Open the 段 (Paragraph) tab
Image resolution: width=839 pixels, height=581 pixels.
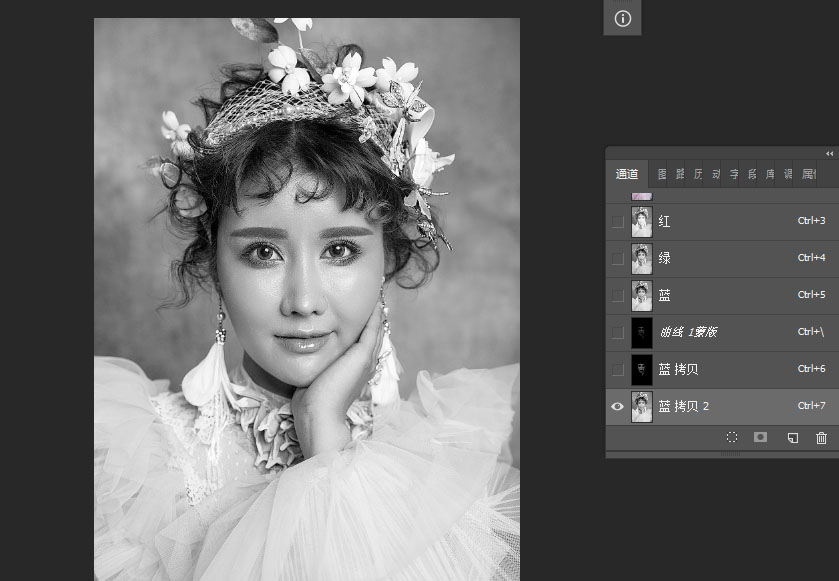coord(752,174)
